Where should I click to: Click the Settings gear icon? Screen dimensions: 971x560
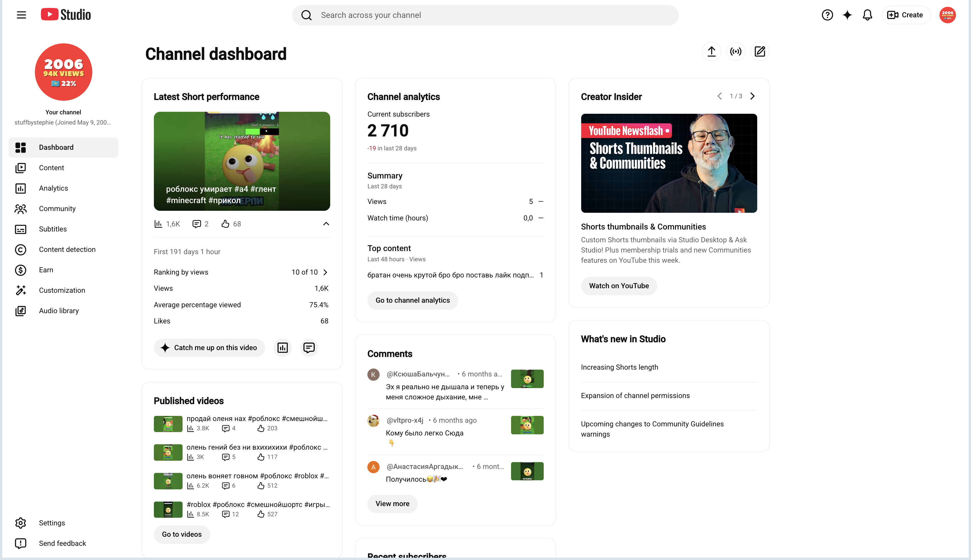[20, 523]
